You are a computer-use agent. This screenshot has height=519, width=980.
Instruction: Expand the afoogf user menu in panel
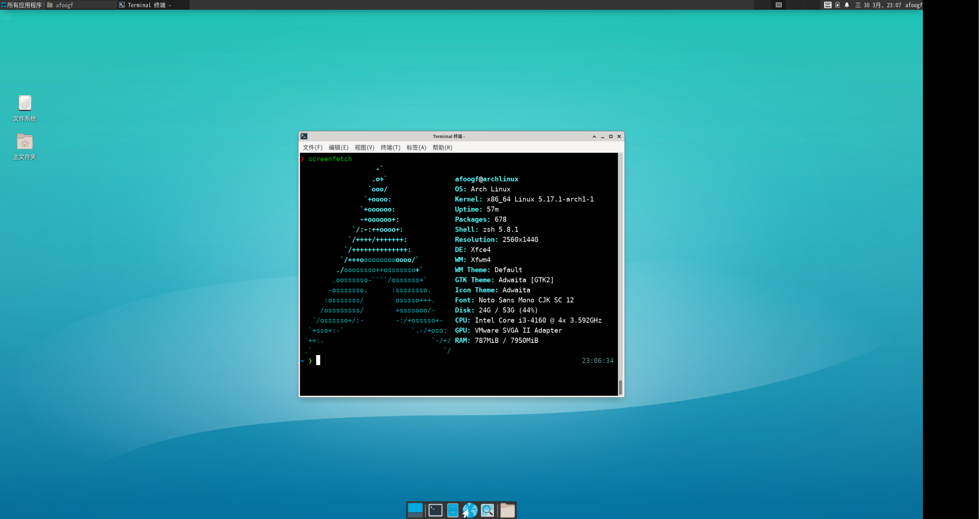[x=914, y=5]
